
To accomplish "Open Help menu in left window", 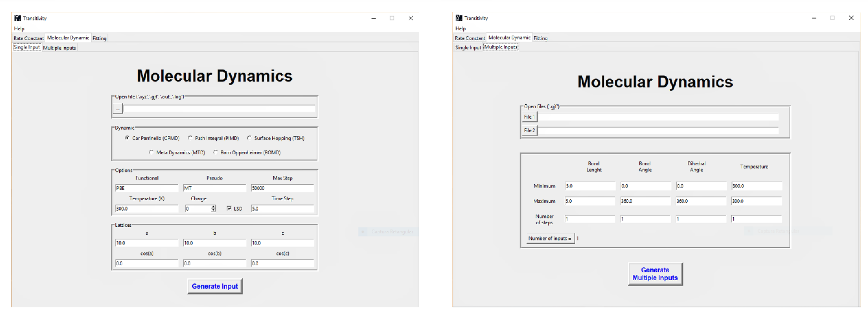I will pyautogui.click(x=19, y=29).
